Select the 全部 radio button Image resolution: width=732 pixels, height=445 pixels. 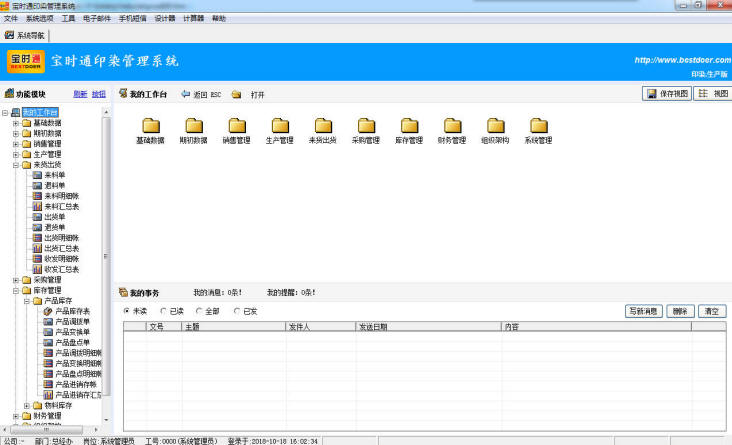tap(199, 311)
